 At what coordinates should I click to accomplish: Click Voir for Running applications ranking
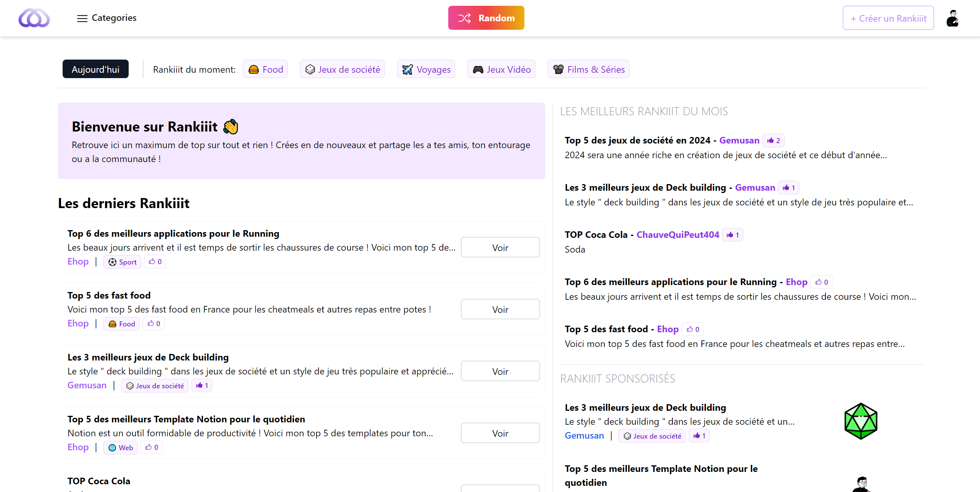500,248
